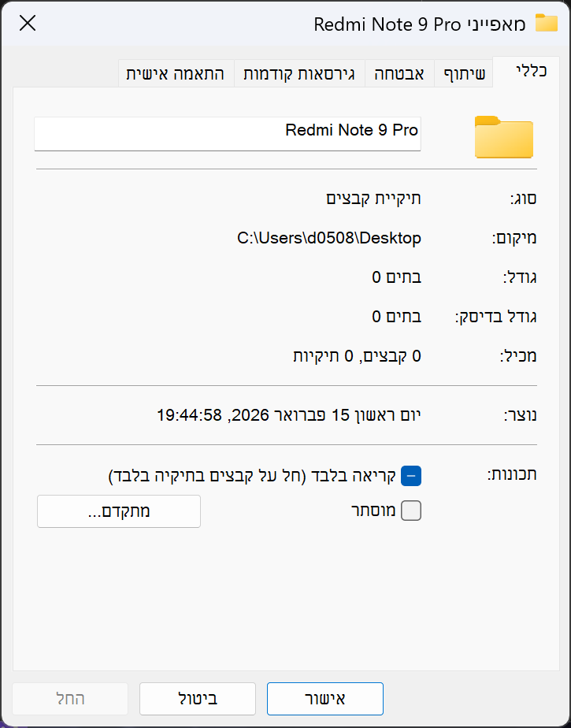This screenshot has width=571, height=728.
Task: Click the large yellow folder icon
Action: pos(504,136)
